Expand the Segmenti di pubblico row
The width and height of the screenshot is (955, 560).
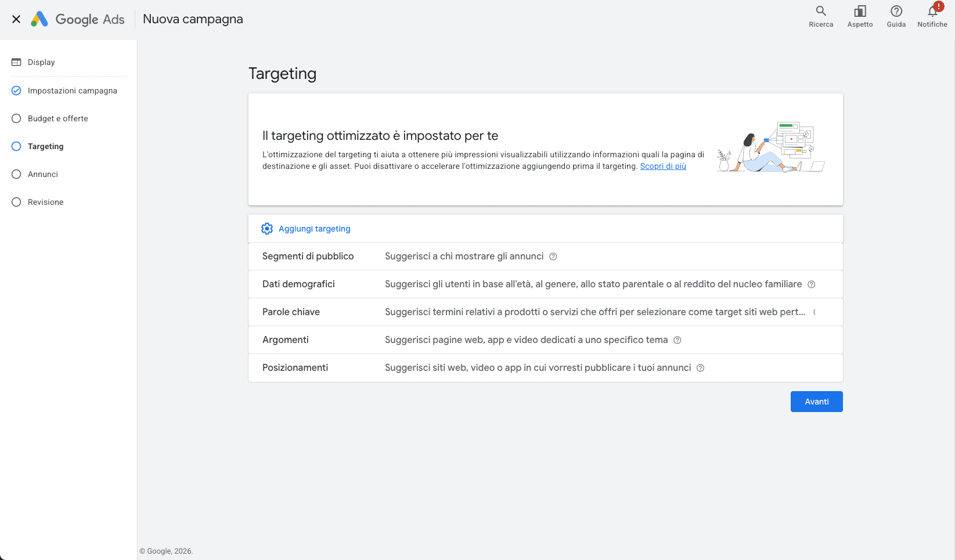[x=546, y=256]
